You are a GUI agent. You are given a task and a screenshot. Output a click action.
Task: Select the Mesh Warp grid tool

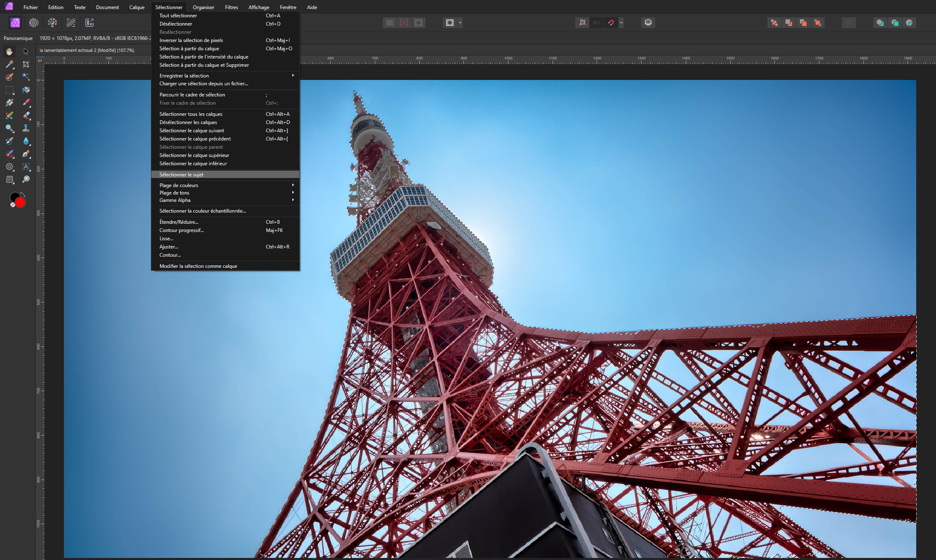[x=9, y=179]
